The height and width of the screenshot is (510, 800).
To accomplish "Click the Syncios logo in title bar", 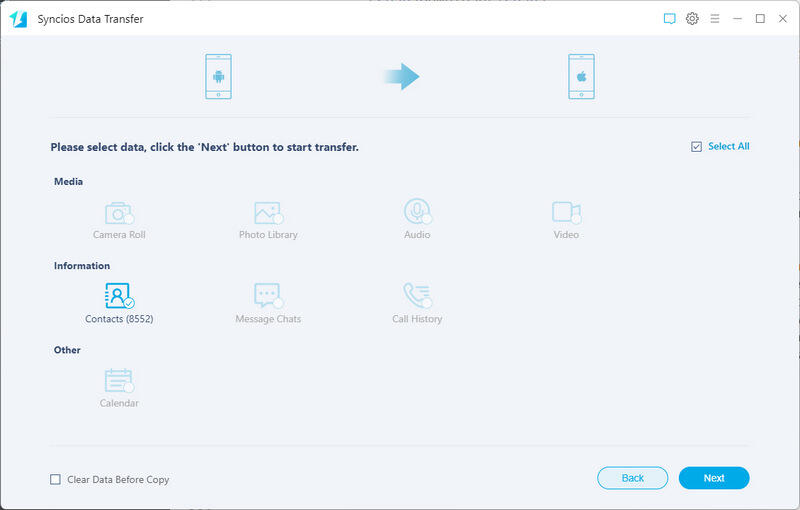I will click(x=18, y=19).
